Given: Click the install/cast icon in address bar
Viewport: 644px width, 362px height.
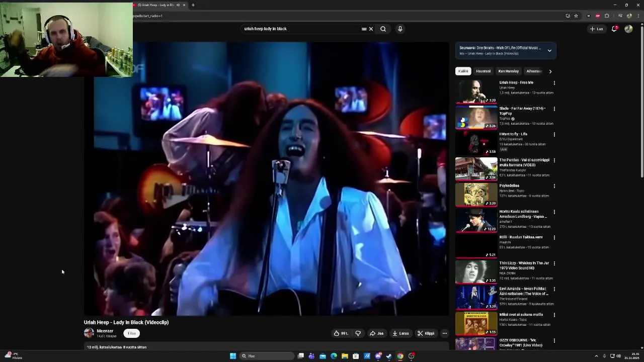Looking at the screenshot, I should click(568, 16).
